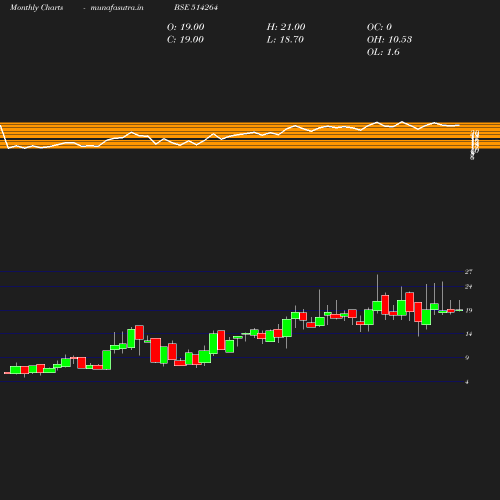Click the O: 19.00 open value
The width and height of the screenshot is (500, 500).
click(x=185, y=27)
